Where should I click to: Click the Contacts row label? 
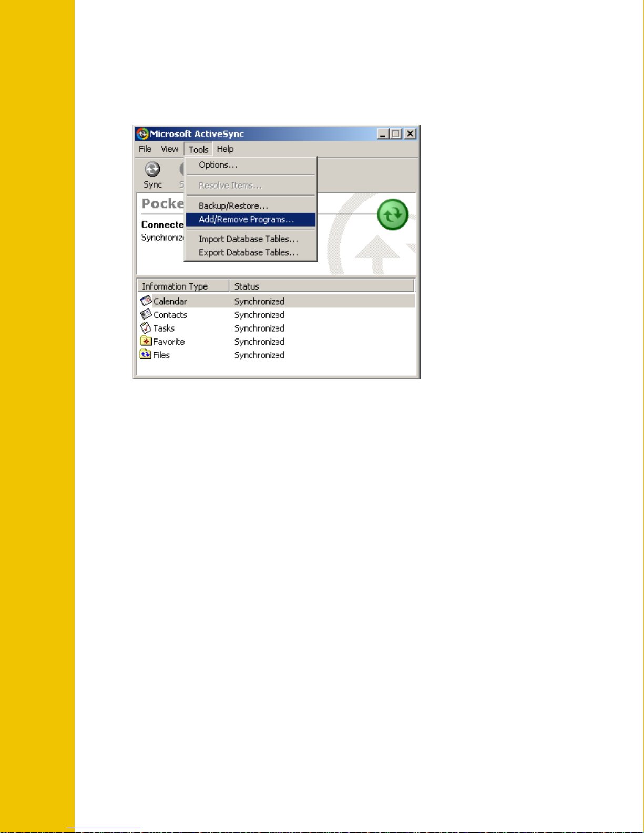(170, 315)
